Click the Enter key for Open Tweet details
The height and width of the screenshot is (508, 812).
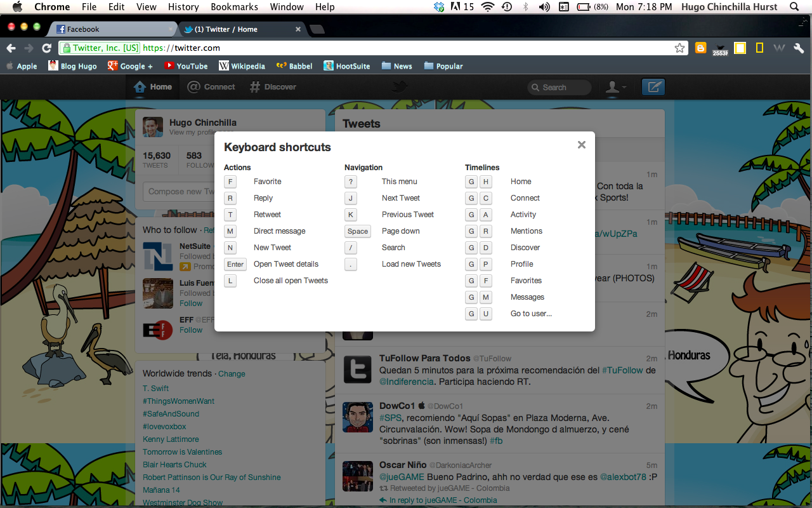235,264
